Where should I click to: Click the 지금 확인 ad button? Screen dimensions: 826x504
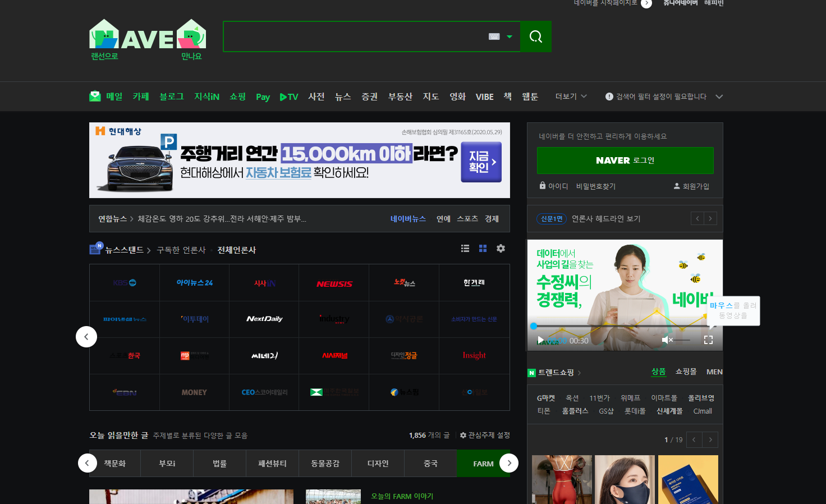[481, 162]
